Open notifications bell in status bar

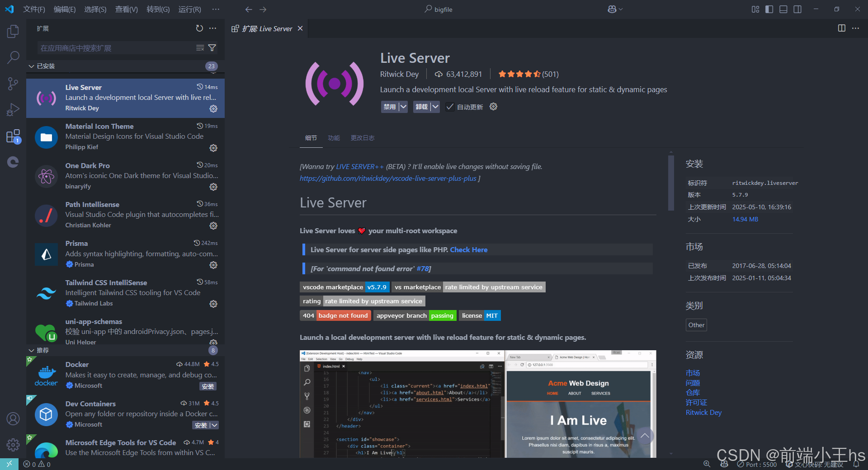(x=856, y=464)
